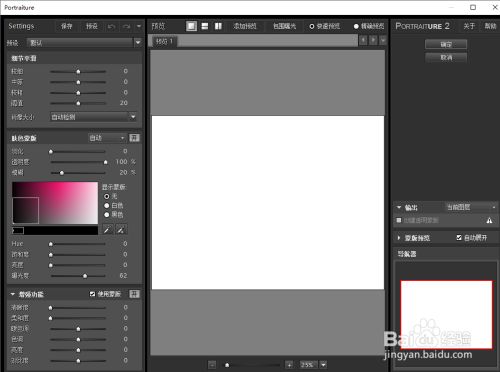Adjust the 模糊 slider at 20%

[x=62, y=173]
